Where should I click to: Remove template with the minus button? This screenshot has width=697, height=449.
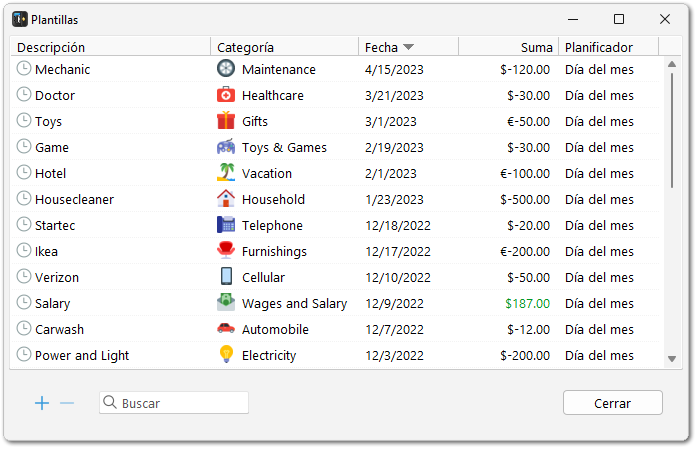(x=67, y=403)
